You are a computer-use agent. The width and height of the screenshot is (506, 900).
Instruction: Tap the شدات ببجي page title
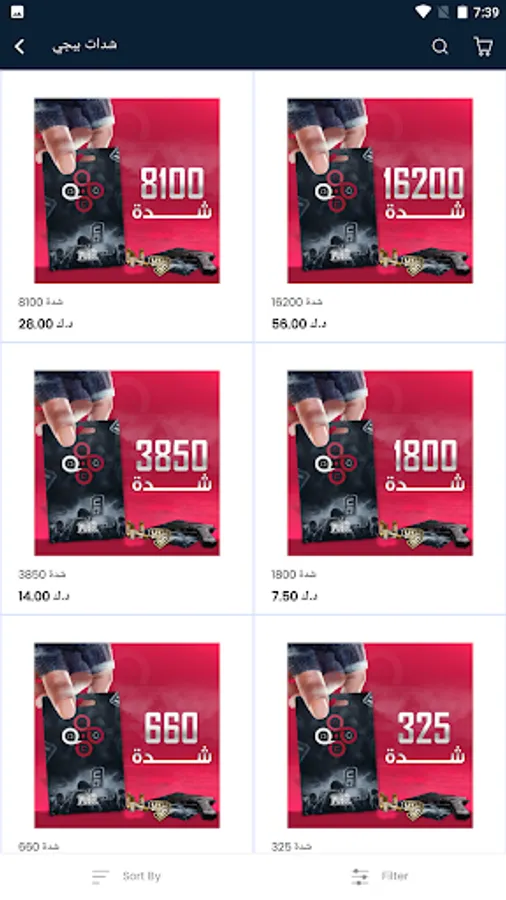[x=85, y=45]
